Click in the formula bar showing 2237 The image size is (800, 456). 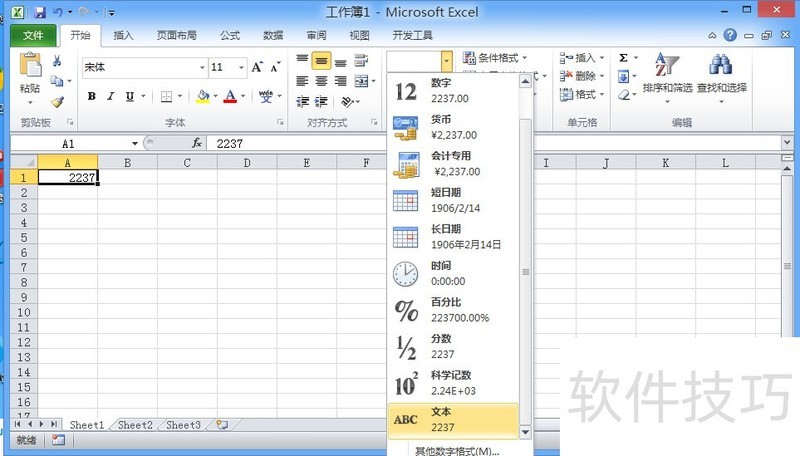[493, 143]
